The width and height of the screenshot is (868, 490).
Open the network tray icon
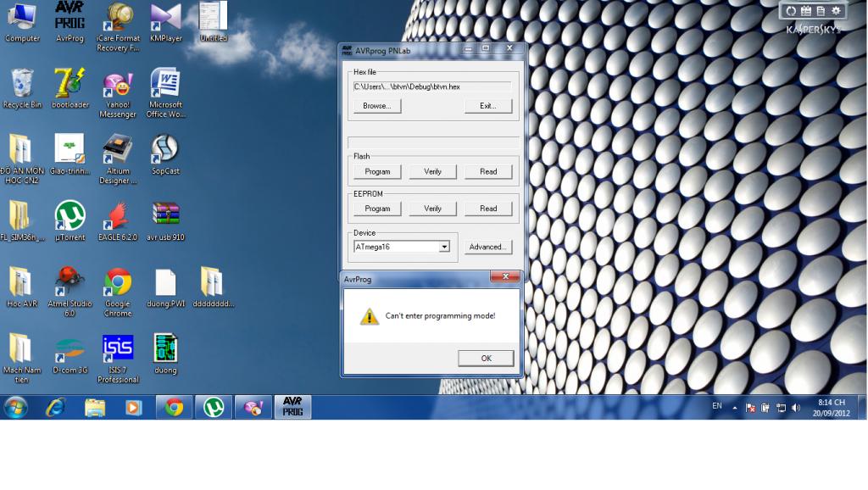tap(781, 408)
